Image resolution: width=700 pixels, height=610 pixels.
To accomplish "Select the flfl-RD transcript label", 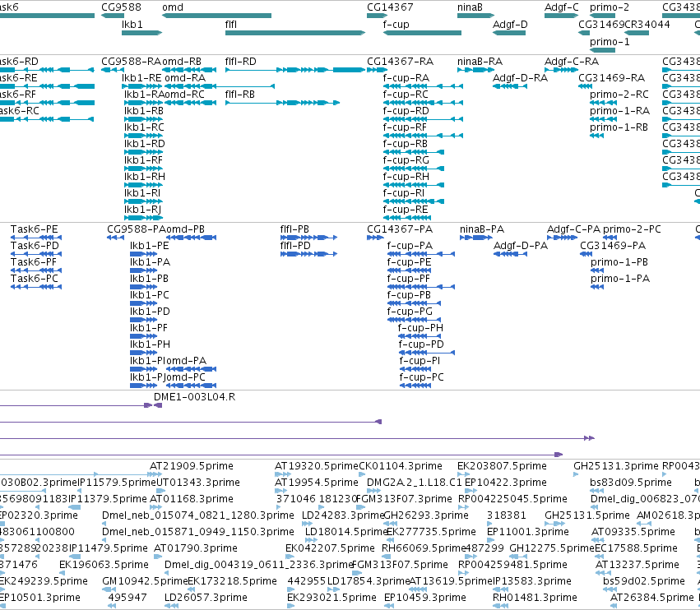I will [x=241, y=61].
